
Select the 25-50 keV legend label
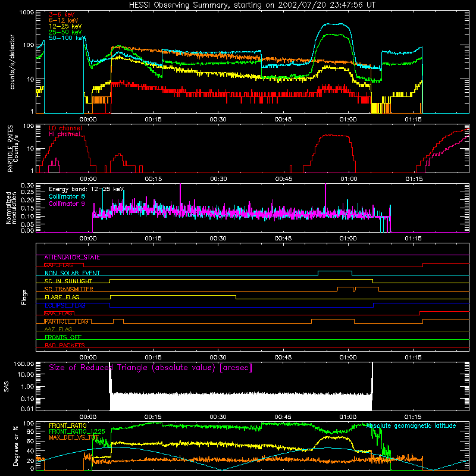pyautogui.click(x=65, y=32)
